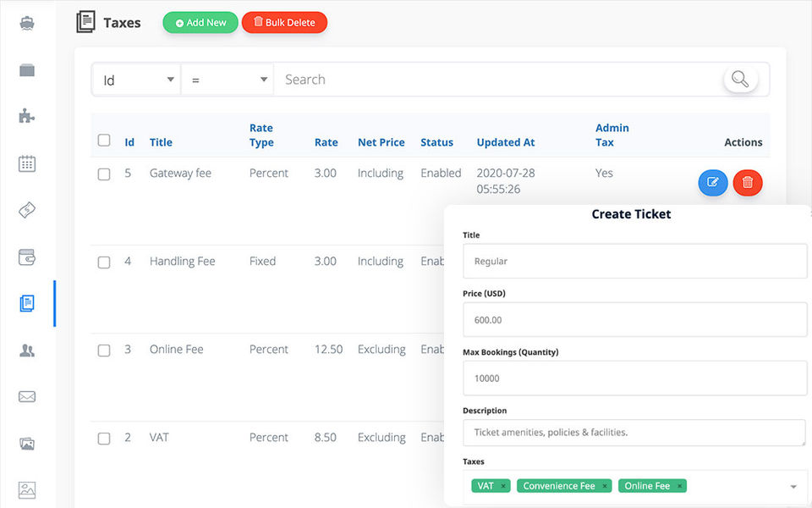Click the Description text area
Viewport: 812px width, 508px height.
pyautogui.click(x=634, y=433)
